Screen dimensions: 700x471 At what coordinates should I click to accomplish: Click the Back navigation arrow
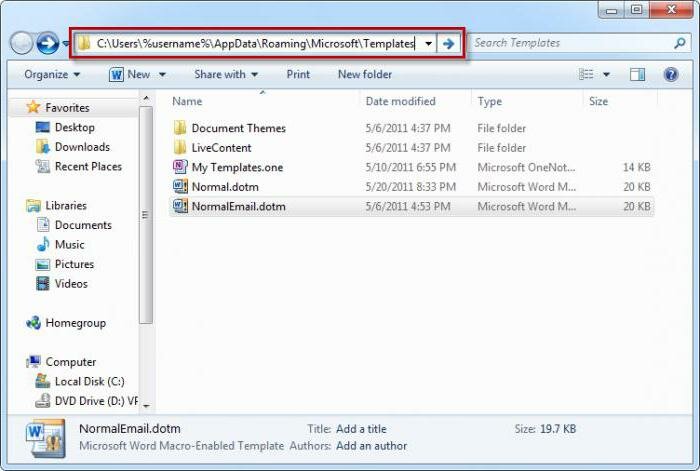pos(21,44)
